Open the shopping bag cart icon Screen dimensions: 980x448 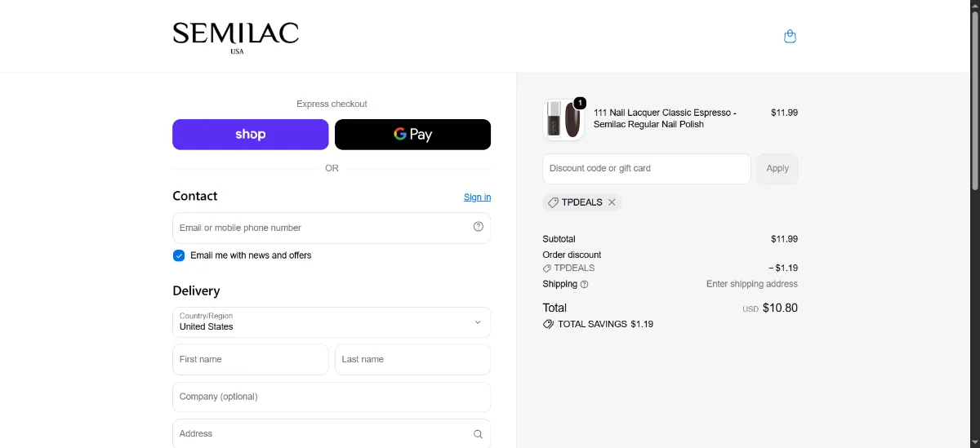point(790,37)
